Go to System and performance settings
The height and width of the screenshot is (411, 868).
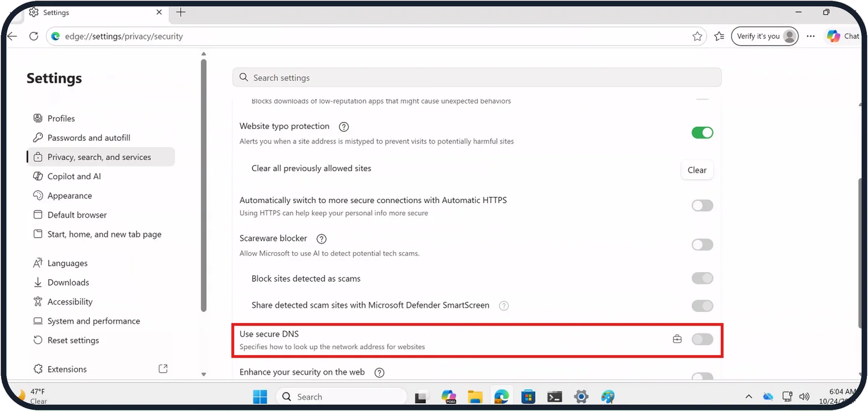point(101,321)
